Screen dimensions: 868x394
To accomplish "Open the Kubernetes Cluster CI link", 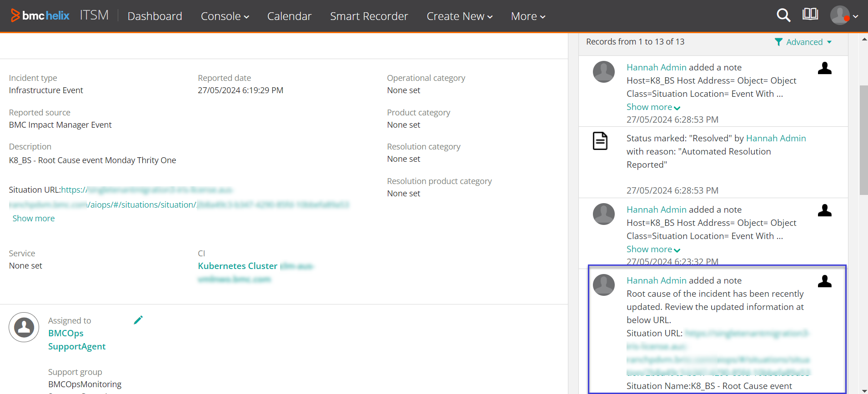I will pos(256,272).
